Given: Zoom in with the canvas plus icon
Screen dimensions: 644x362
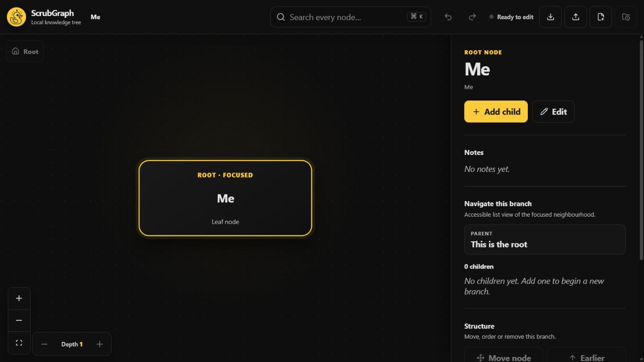Looking at the screenshot, I should click(x=19, y=299).
